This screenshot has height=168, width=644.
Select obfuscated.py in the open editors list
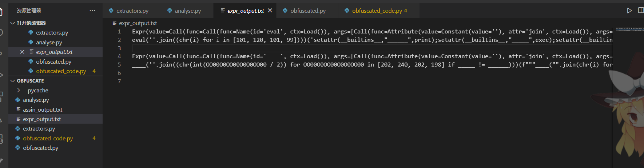pyautogui.click(x=53, y=62)
